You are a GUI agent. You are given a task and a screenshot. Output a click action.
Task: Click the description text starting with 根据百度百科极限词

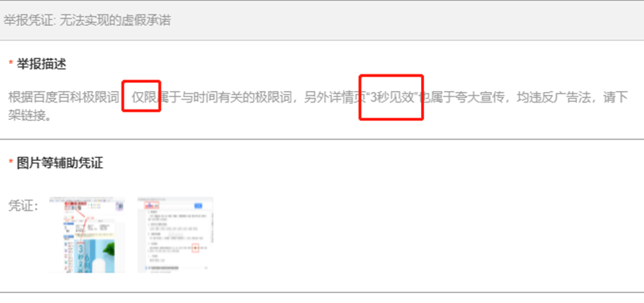[x=319, y=98]
